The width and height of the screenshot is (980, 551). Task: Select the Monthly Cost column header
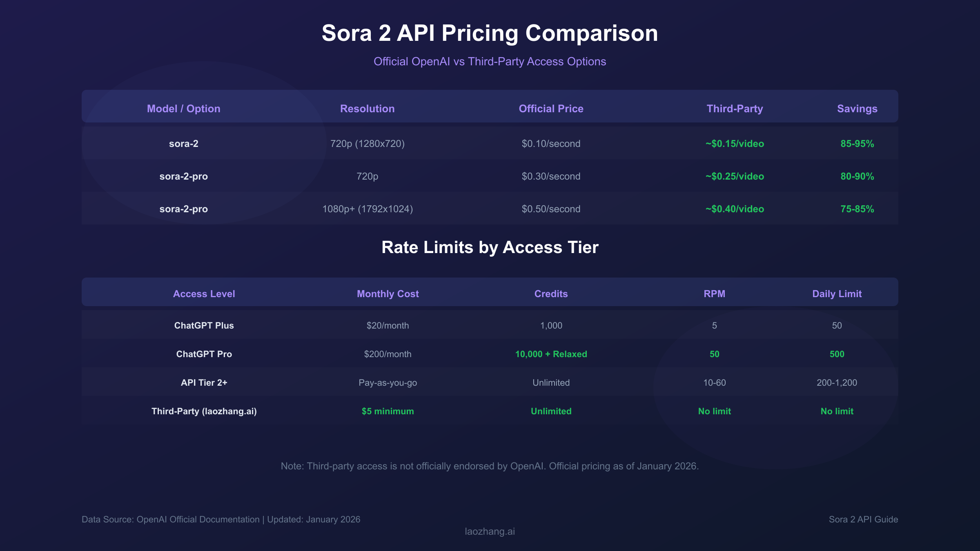point(387,293)
